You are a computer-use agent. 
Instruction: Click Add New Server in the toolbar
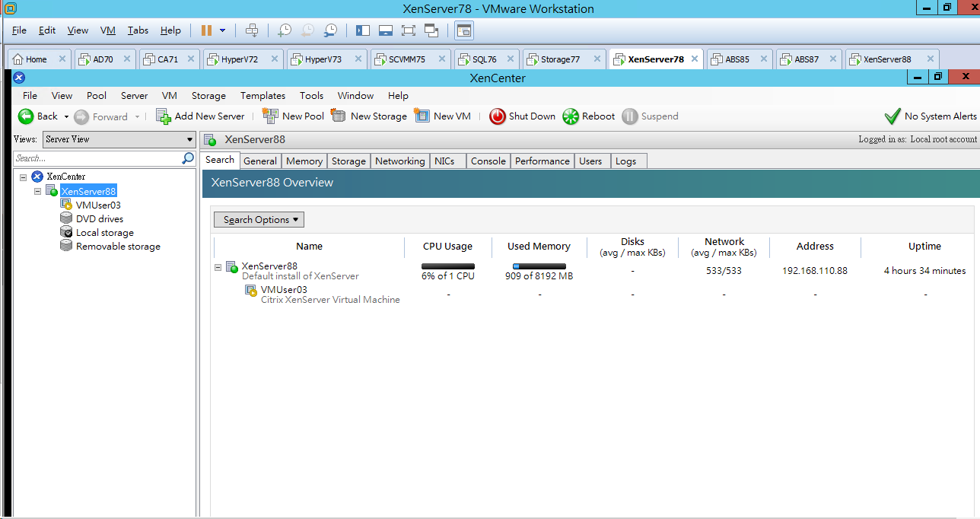coord(200,116)
